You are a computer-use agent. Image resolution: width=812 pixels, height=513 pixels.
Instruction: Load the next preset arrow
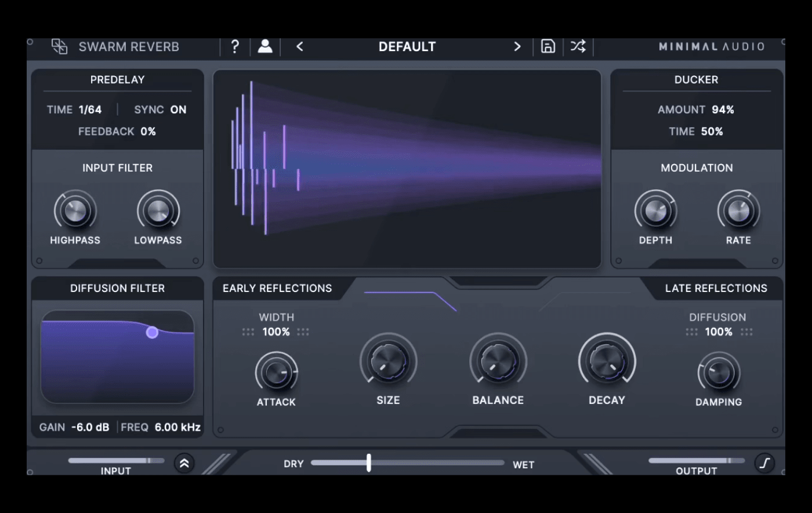517,47
